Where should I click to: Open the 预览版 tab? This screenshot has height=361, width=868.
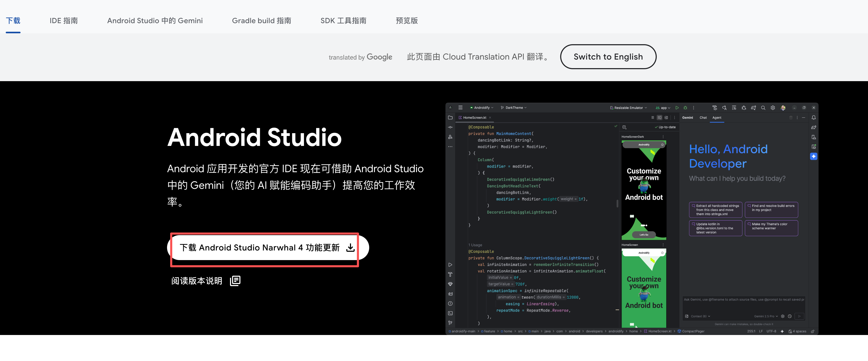click(x=407, y=21)
